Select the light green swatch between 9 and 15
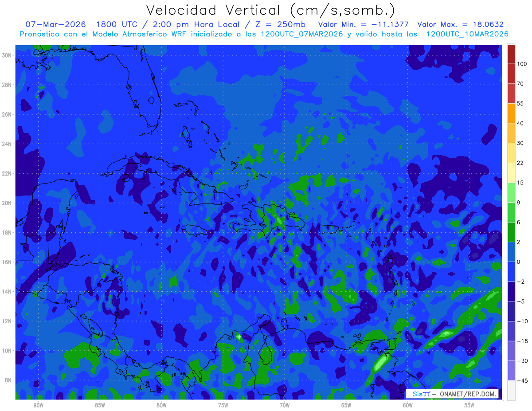Screen dimensions: 532x411 511,192
